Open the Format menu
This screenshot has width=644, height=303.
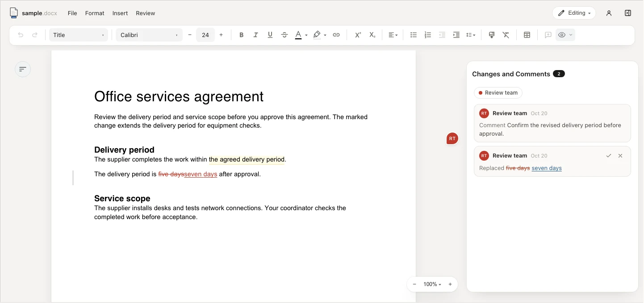point(95,13)
